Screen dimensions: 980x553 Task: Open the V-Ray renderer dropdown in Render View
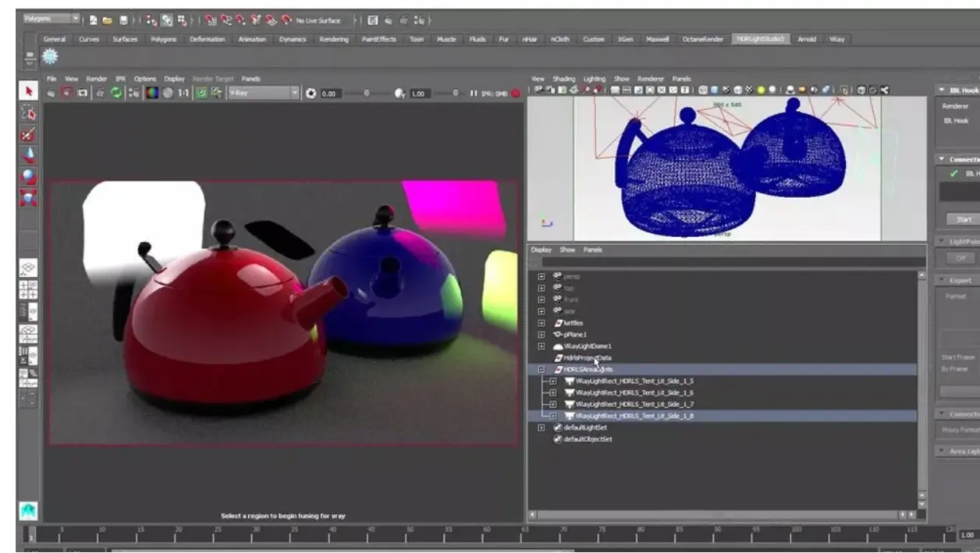[x=263, y=93]
